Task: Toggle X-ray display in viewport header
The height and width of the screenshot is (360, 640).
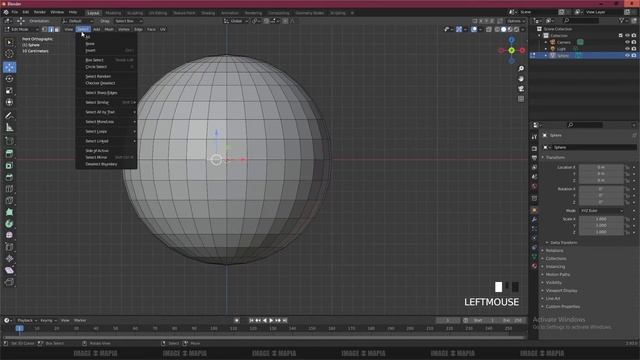Action: pos(489,29)
